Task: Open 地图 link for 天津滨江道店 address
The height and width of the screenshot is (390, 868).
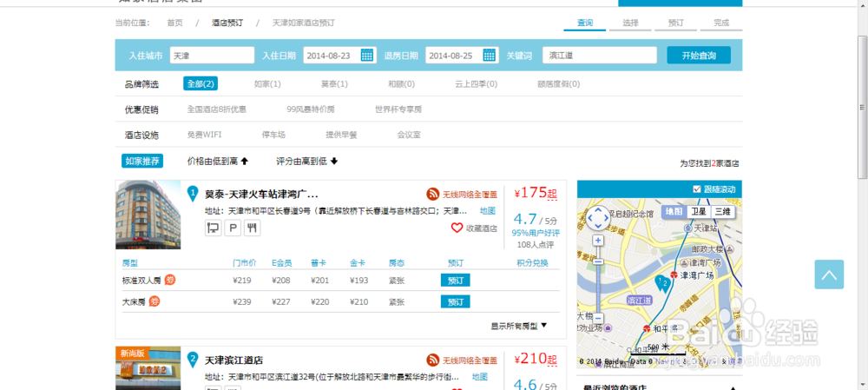Action: point(480,377)
